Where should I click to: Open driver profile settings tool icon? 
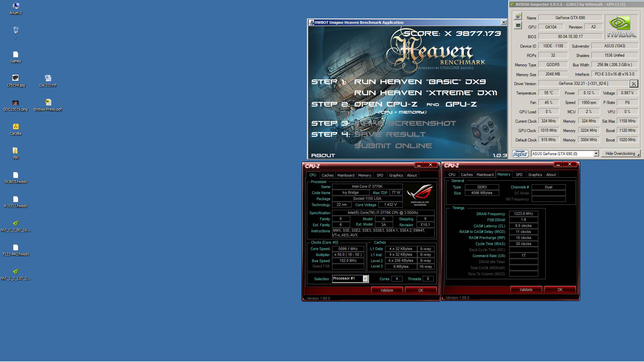pyautogui.click(x=634, y=83)
